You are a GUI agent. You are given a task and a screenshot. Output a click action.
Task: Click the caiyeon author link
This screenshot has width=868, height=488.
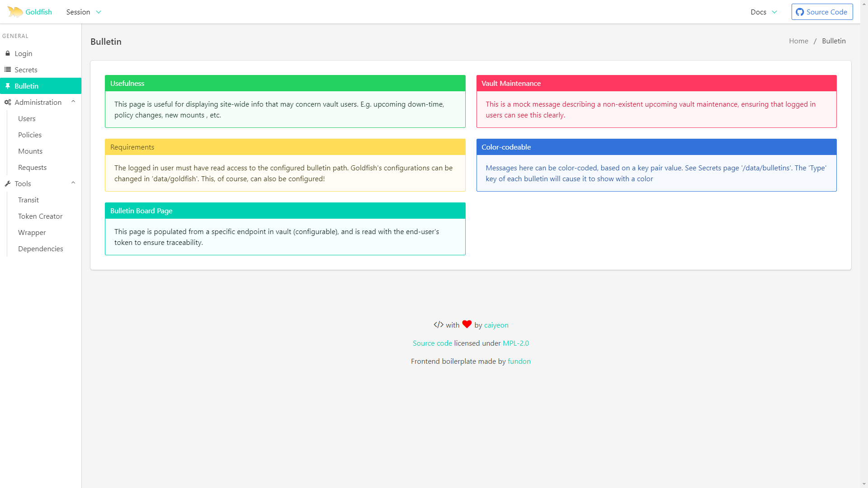pyautogui.click(x=496, y=325)
